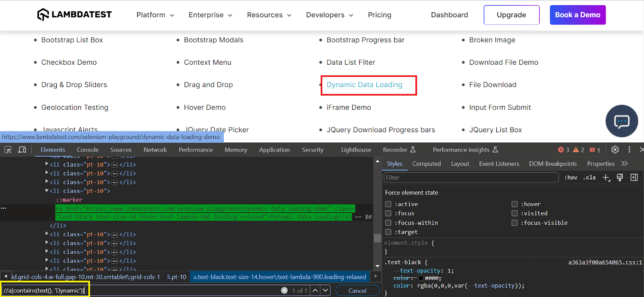Open the Performance tab
Viewport: 644px width, 297px height.
pyautogui.click(x=196, y=150)
